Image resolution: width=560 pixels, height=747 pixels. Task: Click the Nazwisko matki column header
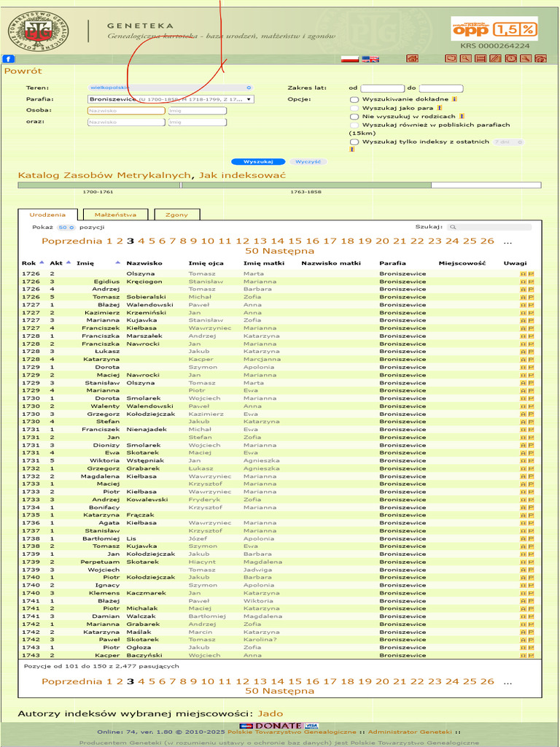click(331, 263)
